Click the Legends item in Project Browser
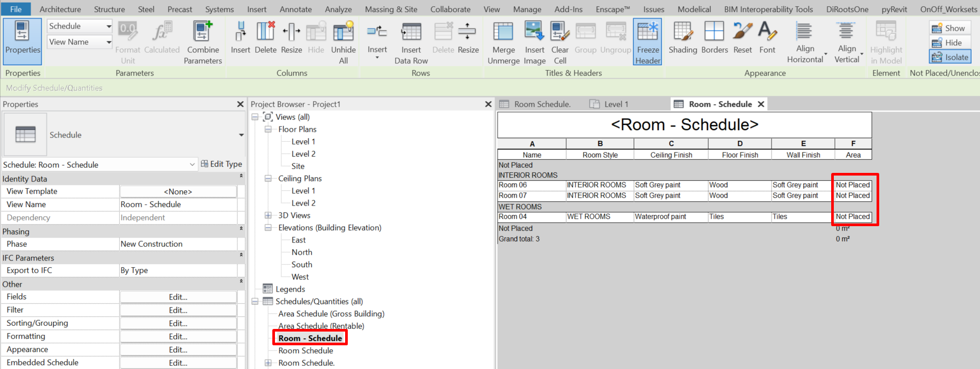Screen dimensions: 980x369 point(290,289)
